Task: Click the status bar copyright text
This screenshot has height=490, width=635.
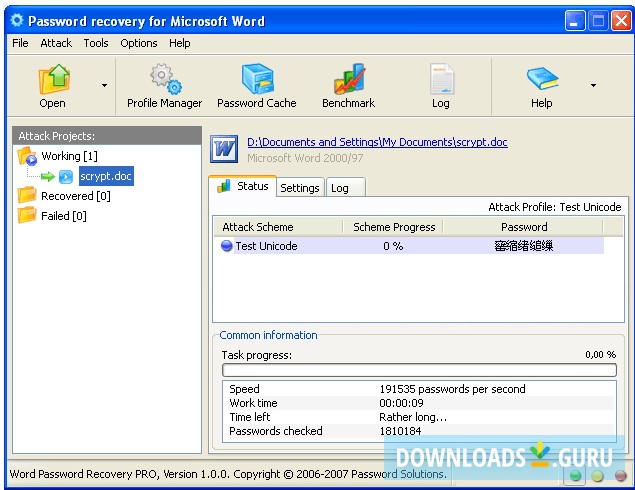Action: point(228,474)
